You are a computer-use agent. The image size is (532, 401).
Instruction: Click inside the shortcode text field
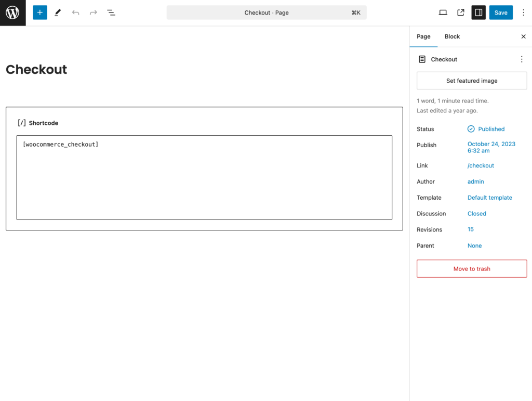click(x=204, y=177)
